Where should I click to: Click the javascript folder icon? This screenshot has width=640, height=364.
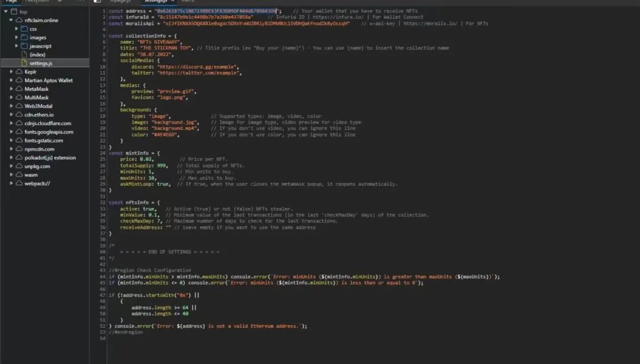(24, 46)
